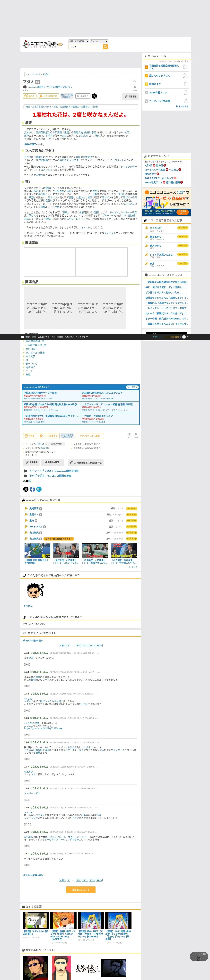
Task: Share the article on Facebook
Action: click(32, 489)
